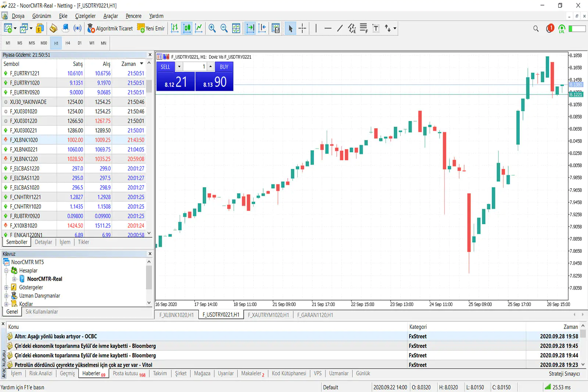Open the Görünüm menu
Viewport: 588px width, 392px height.
[x=42, y=16]
